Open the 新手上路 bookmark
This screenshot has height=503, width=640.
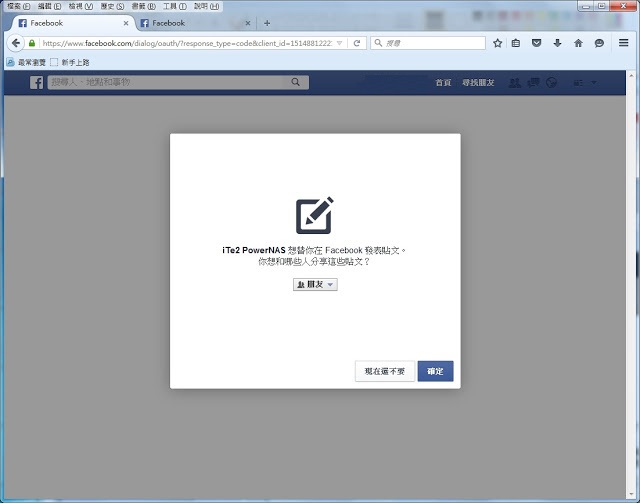70,62
